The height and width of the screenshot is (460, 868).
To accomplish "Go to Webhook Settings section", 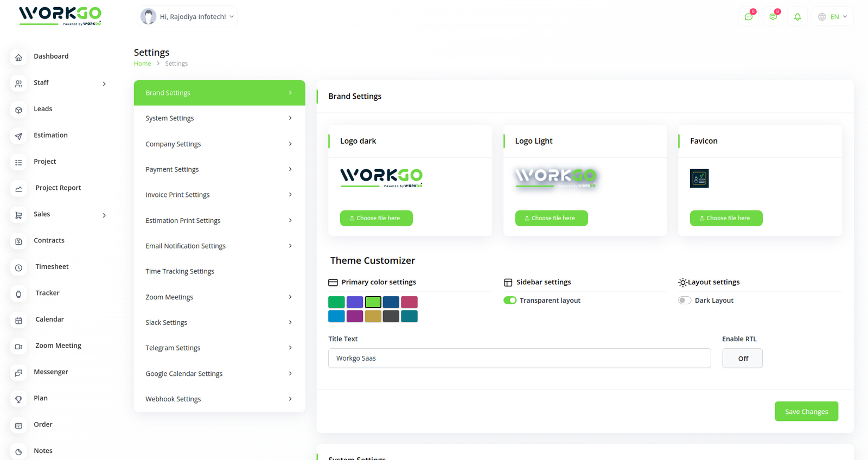I will click(x=219, y=399).
